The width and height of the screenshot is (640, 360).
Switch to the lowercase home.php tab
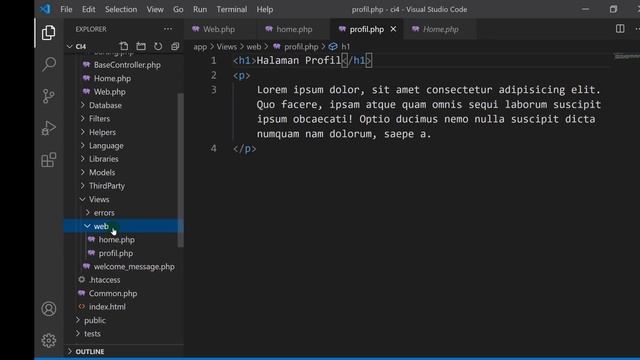pyautogui.click(x=293, y=29)
